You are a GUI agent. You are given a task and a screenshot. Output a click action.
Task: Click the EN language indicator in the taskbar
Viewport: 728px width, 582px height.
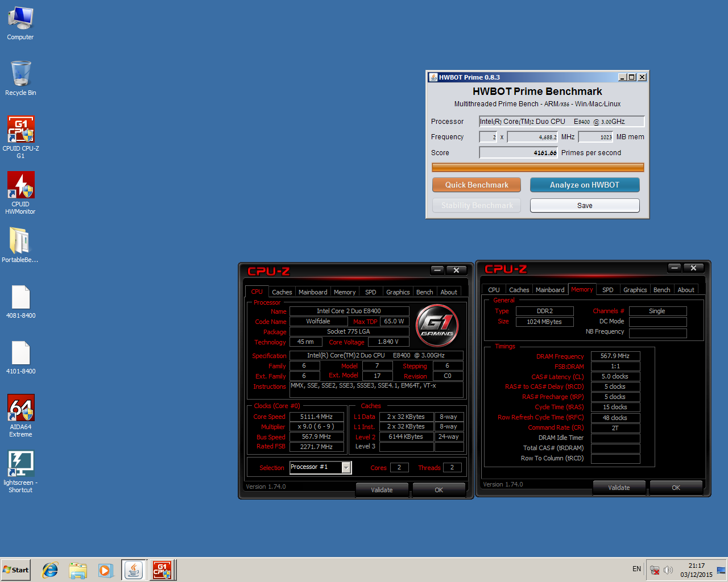coord(636,569)
